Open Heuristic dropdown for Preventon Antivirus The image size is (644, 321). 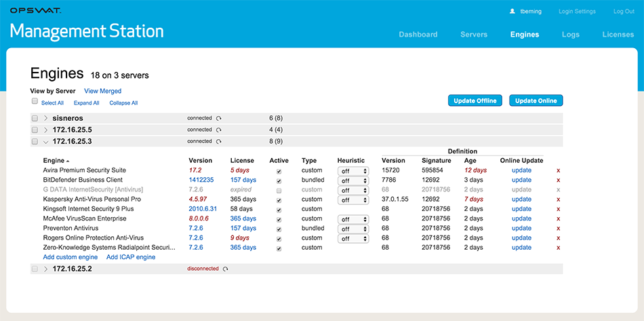[x=353, y=229]
